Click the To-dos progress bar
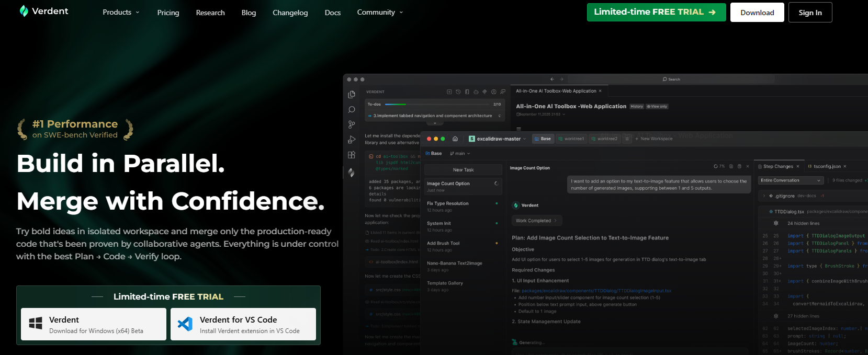The image size is (868, 355). [437, 104]
